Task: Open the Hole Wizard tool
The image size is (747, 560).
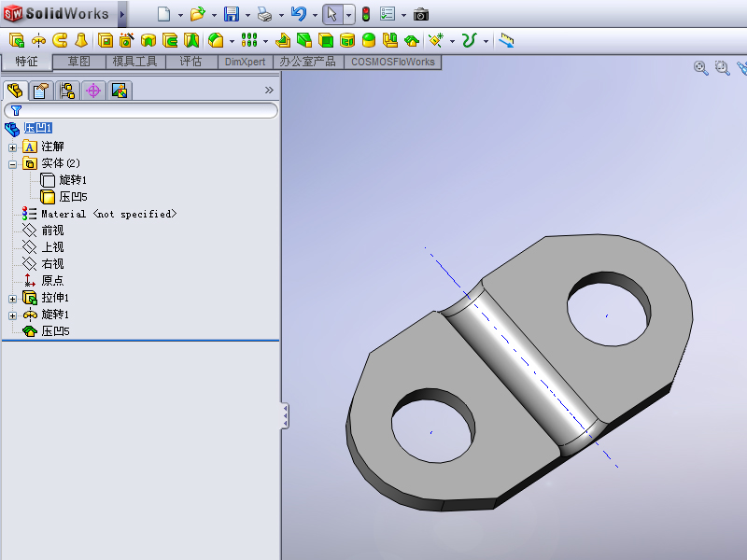Action: tap(127, 40)
